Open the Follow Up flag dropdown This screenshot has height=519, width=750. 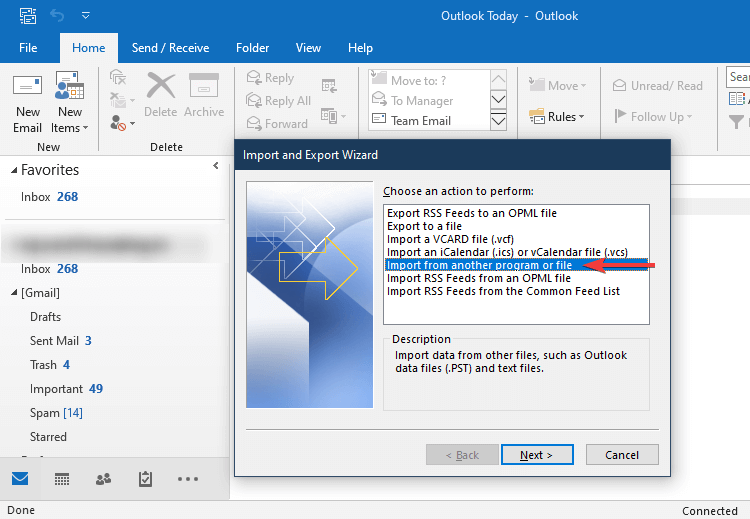(653, 116)
